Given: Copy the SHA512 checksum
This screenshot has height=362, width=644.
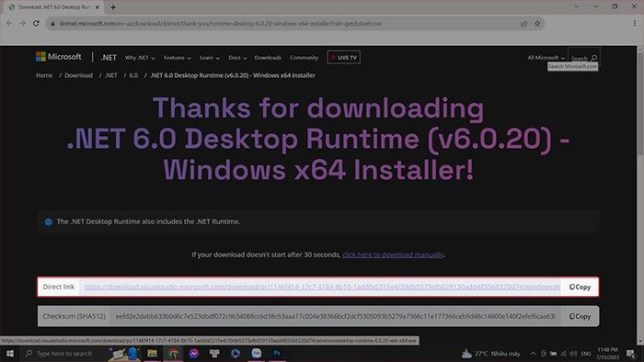Looking at the screenshot, I should point(580,316).
